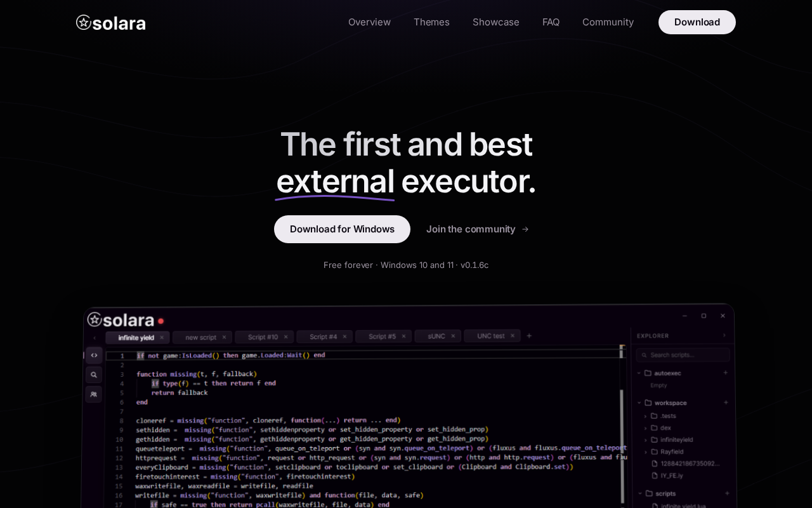Add a new item to the scripts folder
Image resolution: width=812 pixels, height=508 pixels.
click(x=726, y=493)
